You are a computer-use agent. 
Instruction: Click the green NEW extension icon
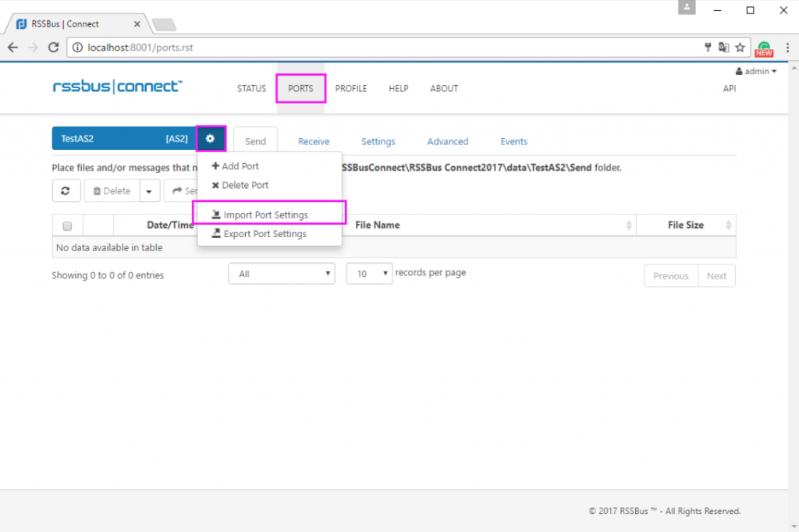pos(764,48)
